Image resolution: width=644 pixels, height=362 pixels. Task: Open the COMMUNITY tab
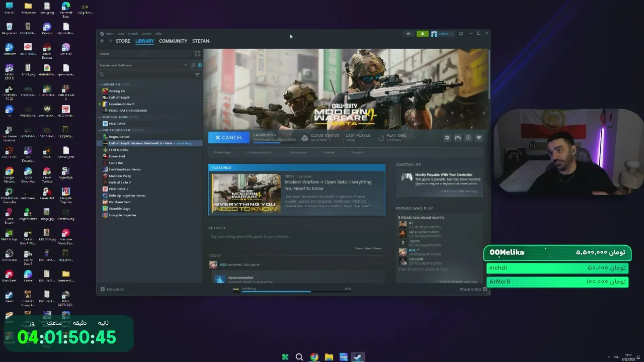(x=173, y=41)
